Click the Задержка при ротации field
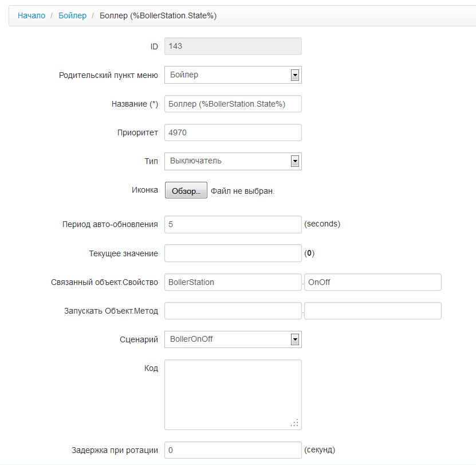The image size is (476, 465). coord(233,450)
